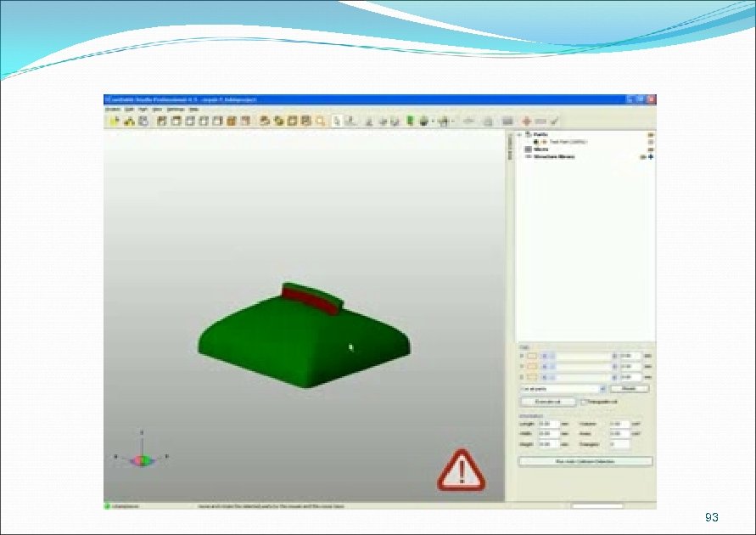This screenshot has height=535, width=756.
Task: Click the orange cut-plane box for X
Action: point(532,356)
